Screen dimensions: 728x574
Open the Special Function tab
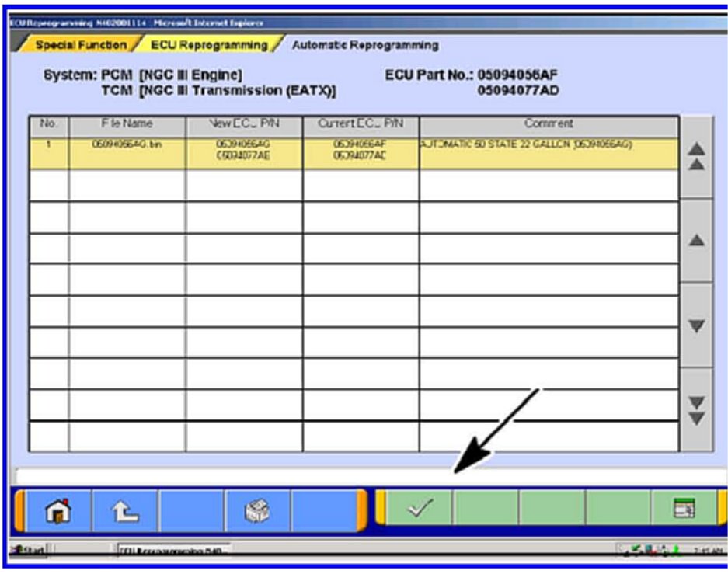(x=81, y=45)
